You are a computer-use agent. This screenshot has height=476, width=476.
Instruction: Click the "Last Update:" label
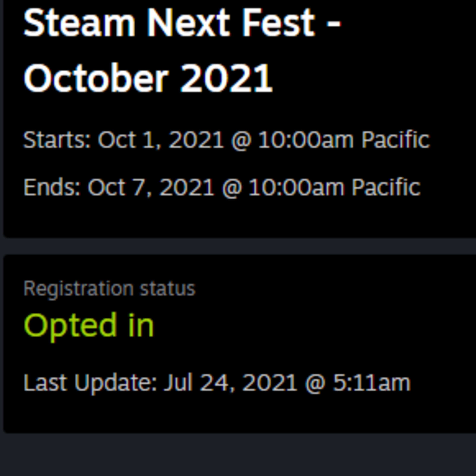(90, 383)
